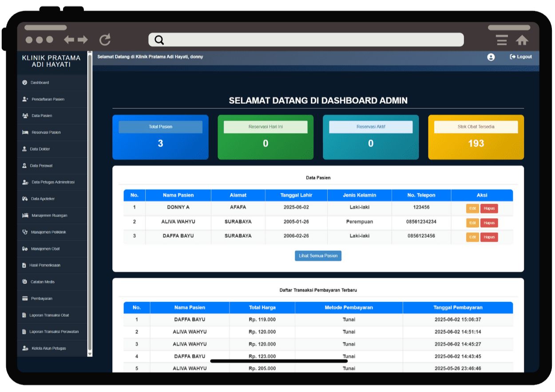
Task: Click Edit for patient DONNY A
Action: [x=472, y=208]
